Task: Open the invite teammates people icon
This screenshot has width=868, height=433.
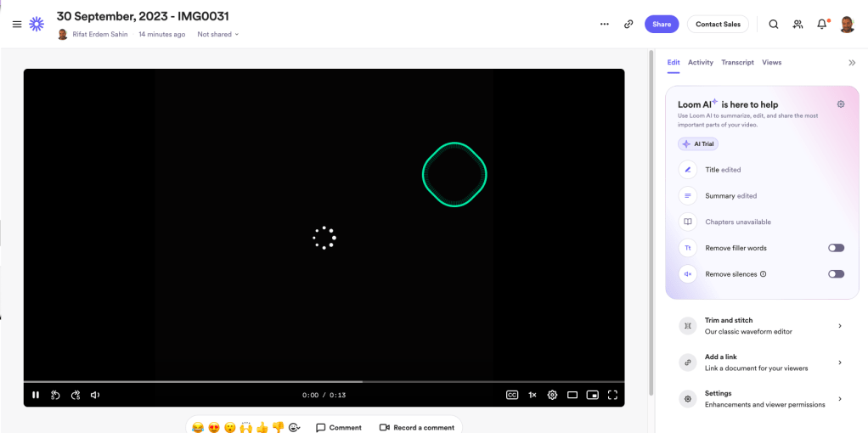Action: [x=798, y=25]
